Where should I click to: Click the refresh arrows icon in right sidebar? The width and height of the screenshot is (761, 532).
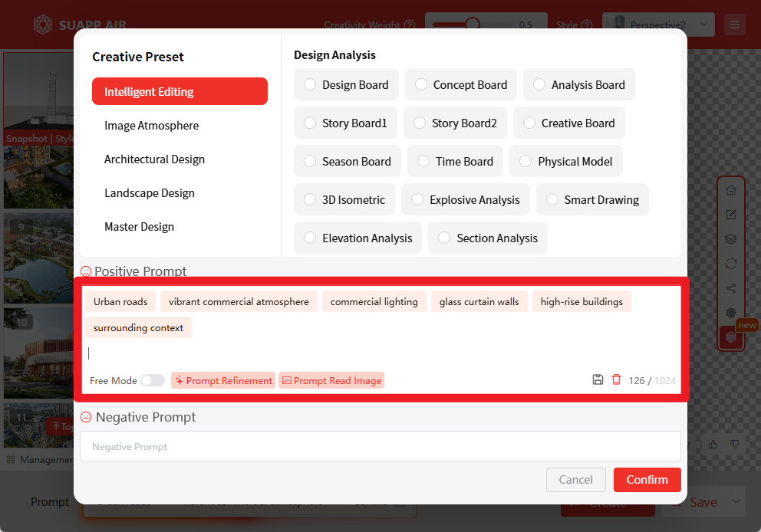pos(731,263)
